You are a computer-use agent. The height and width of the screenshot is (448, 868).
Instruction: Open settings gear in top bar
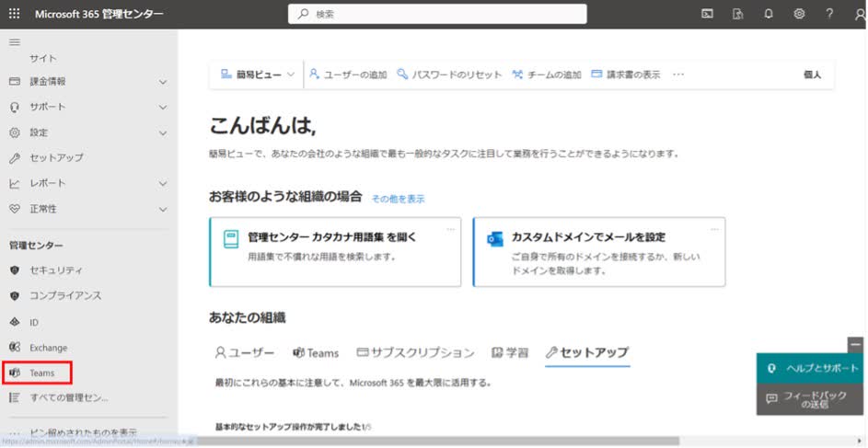coord(799,15)
